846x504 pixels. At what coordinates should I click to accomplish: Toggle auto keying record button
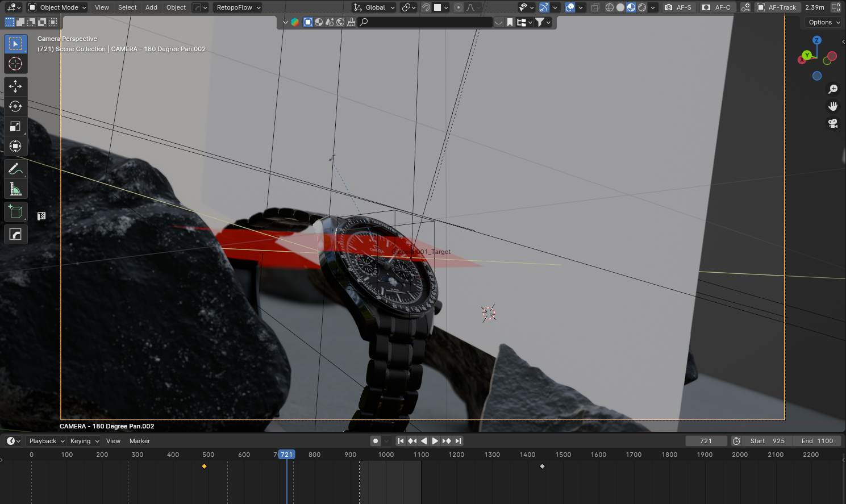(x=376, y=441)
